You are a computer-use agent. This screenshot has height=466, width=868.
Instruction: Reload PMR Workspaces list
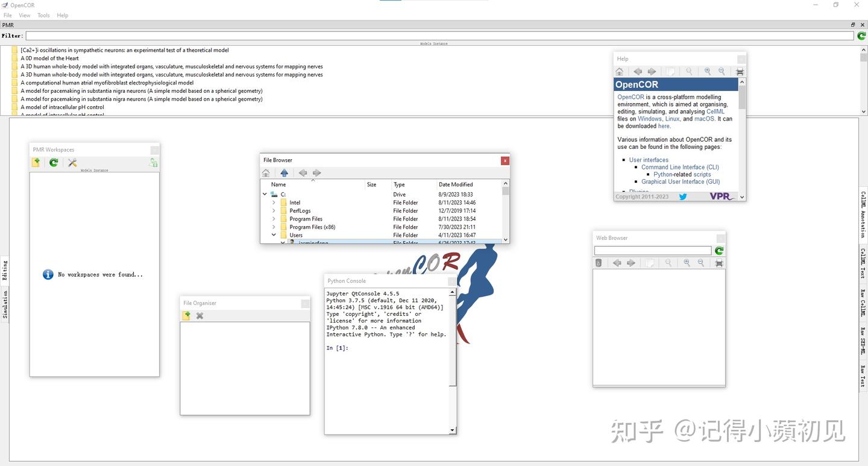54,163
